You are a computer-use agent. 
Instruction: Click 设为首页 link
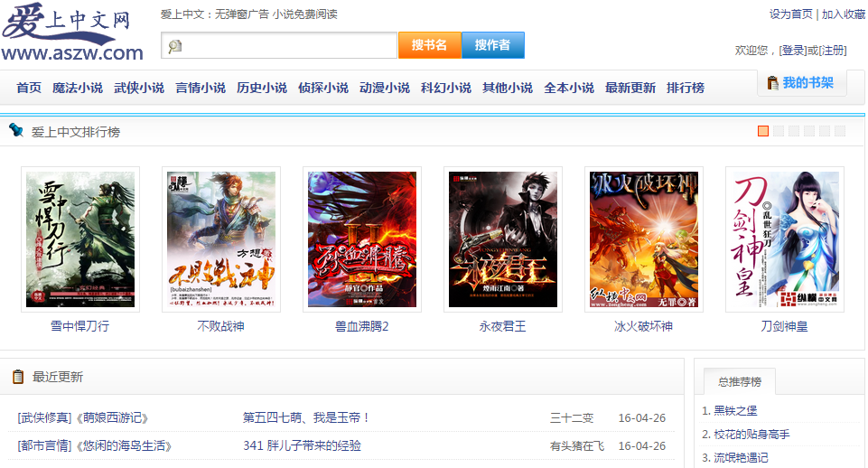coord(790,14)
